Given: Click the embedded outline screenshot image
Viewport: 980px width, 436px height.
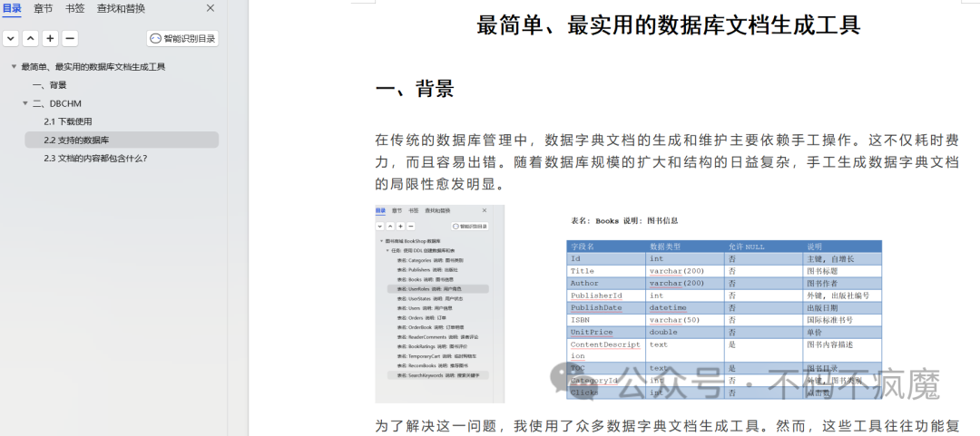Looking at the screenshot, I should tap(440, 305).
